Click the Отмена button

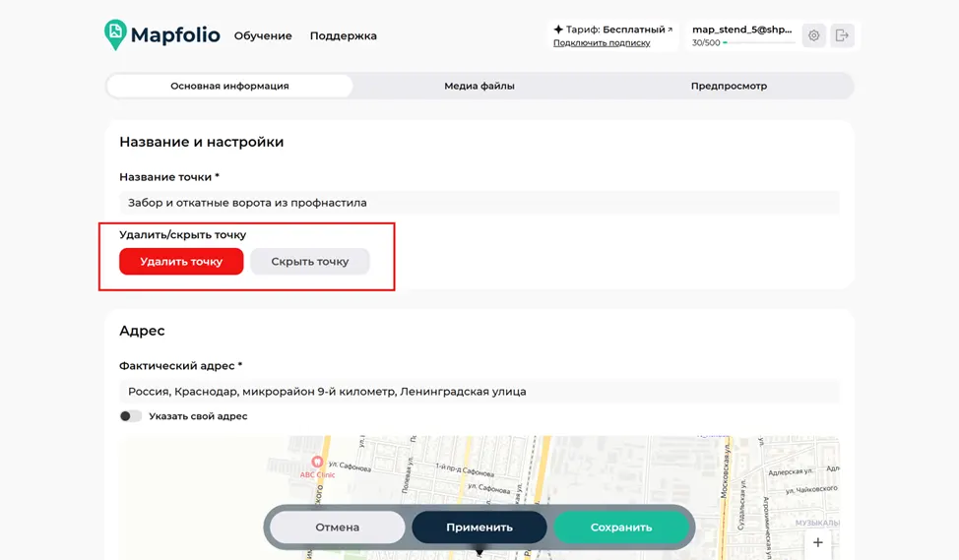(337, 527)
